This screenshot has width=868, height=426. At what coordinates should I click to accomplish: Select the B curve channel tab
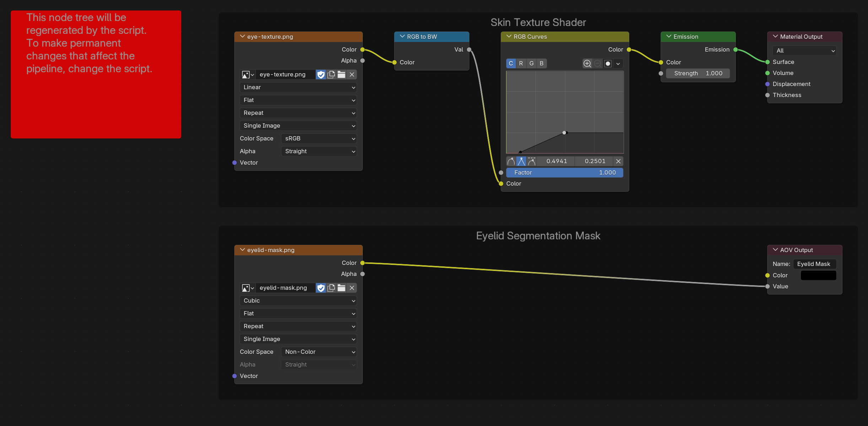[541, 64]
